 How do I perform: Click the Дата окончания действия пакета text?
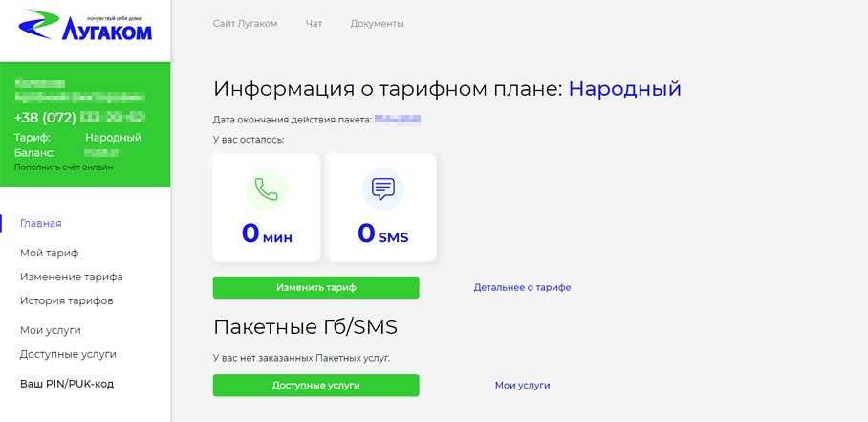(x=292, y=120)
